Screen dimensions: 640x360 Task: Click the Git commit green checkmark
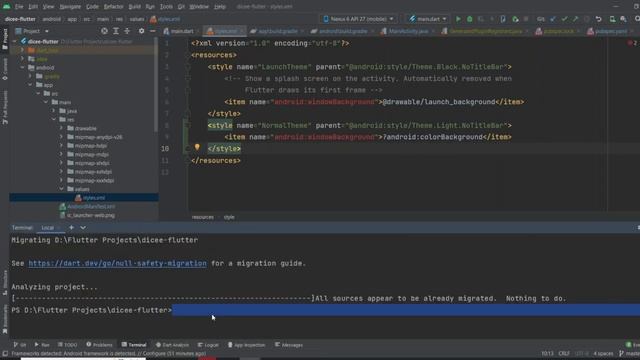click(564, 19)
